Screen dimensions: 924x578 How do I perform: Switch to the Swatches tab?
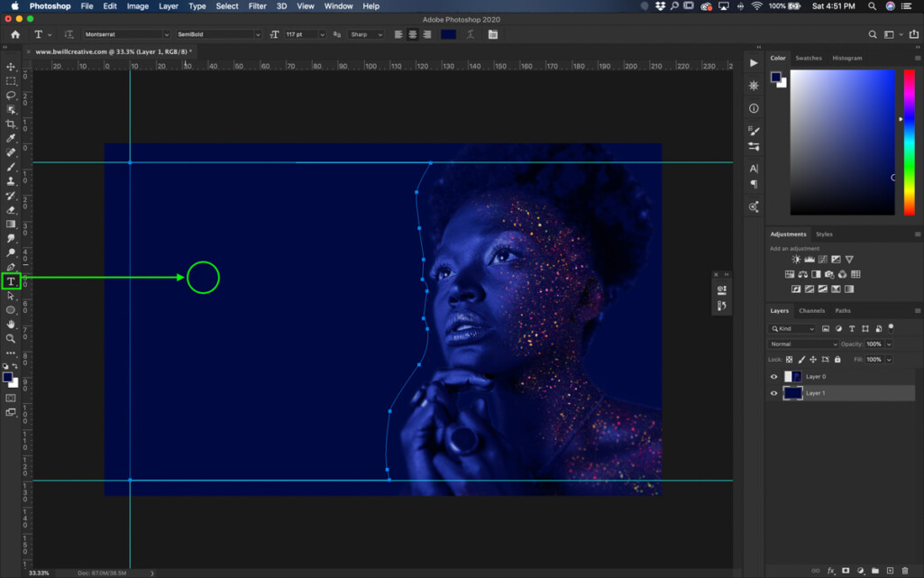(x=808, y=59)
